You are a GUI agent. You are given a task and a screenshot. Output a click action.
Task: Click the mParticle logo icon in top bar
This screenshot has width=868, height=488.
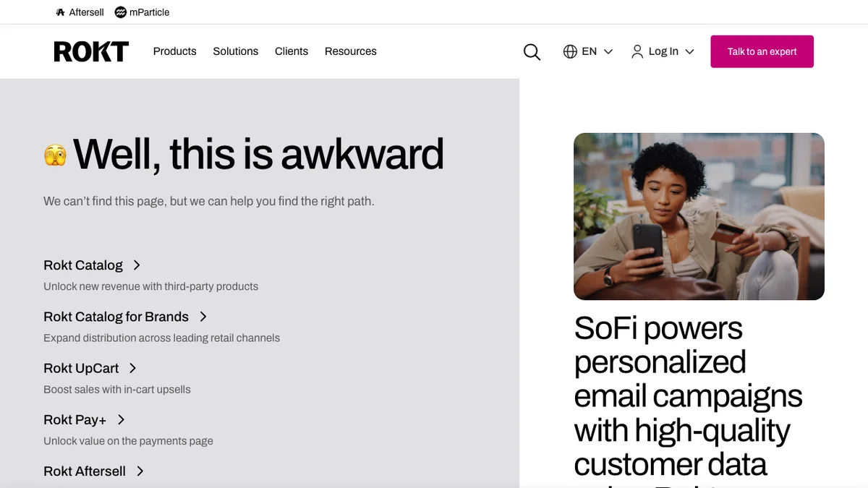pyautogui.click(x=121, y=12)
